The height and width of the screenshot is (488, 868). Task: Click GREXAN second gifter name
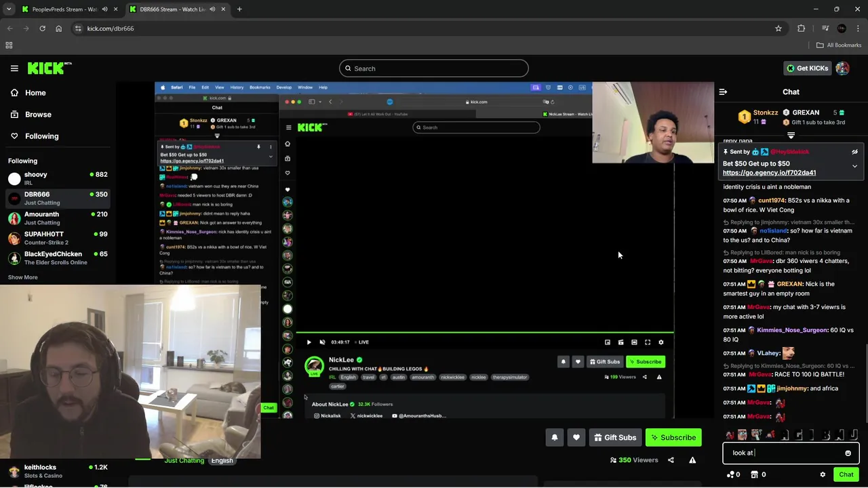[x=806, y=113]
